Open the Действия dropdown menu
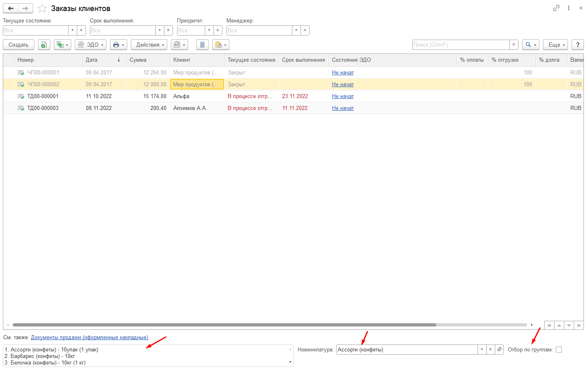The width and height of the screenshot is (588, 369). pos(149,45)
